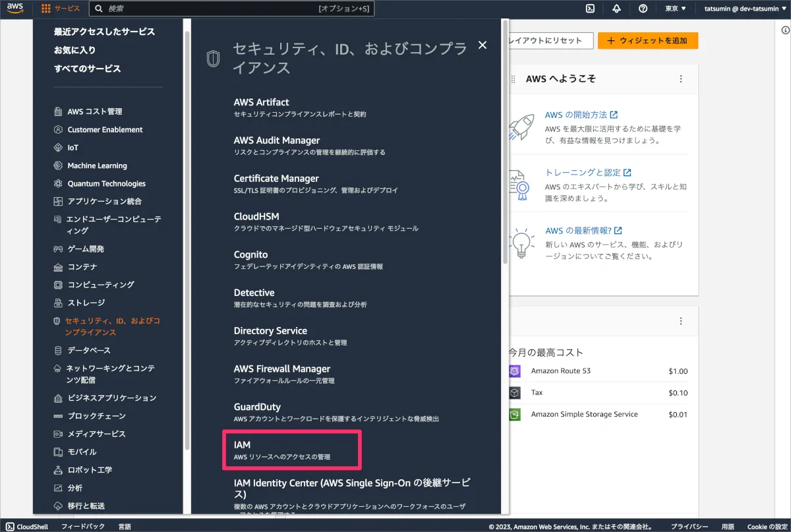Click フィードバック in footer
The height and width of the screenshot is (532, 791).
83,527
